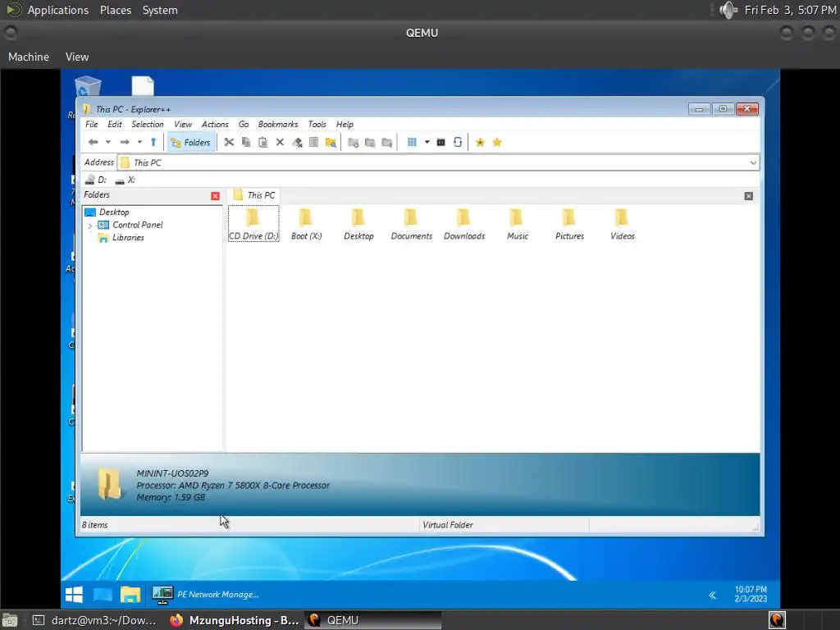Expand the Address bar dropdown

click(x=753, y=163)
